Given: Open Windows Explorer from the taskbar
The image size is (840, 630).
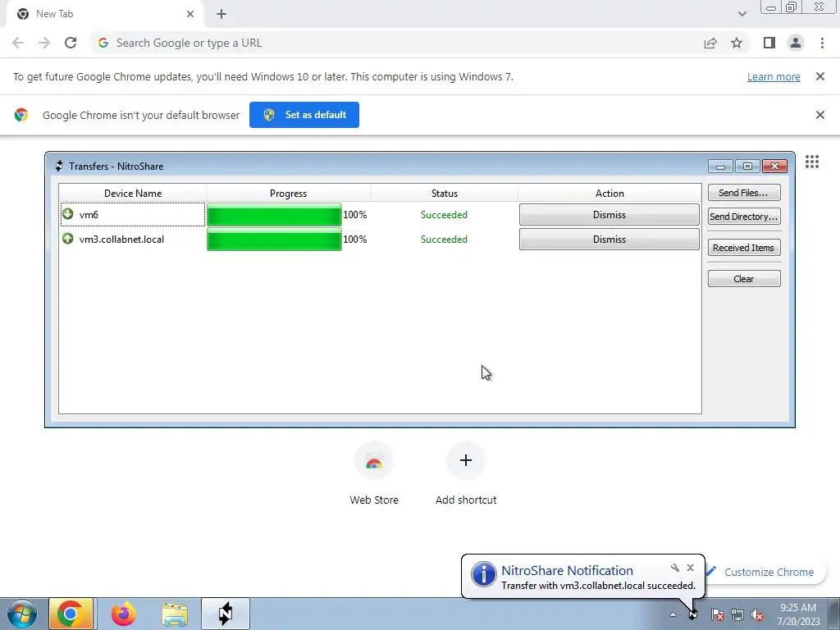Looking at the screenshot, I should (x=175, y=614).
